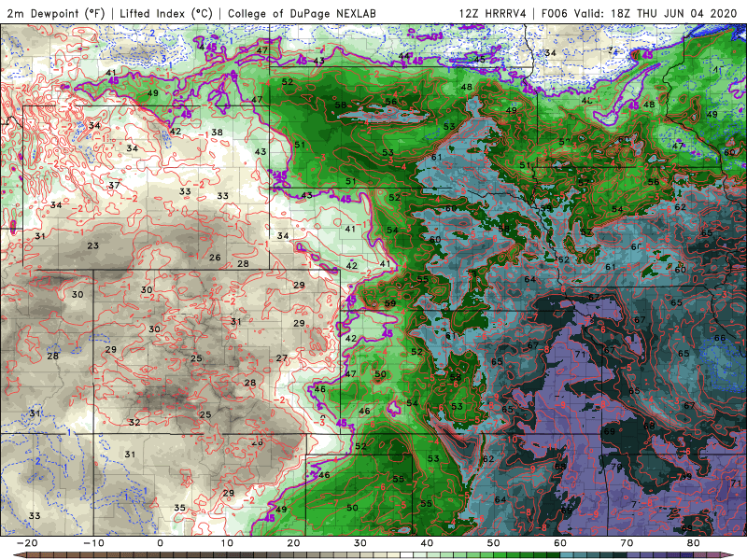Click the '-20' color scale label
The height and width of the screenshot is (560, 747).
click(x=27, y=543)
